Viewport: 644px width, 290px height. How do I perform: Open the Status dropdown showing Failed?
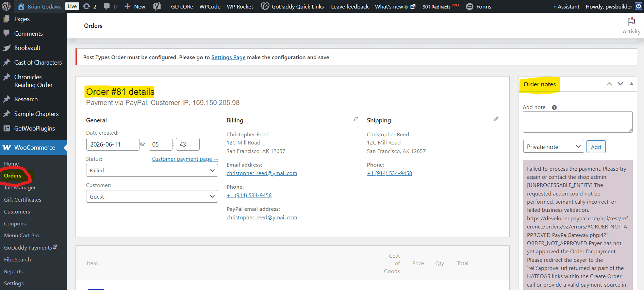click(152, 170)
